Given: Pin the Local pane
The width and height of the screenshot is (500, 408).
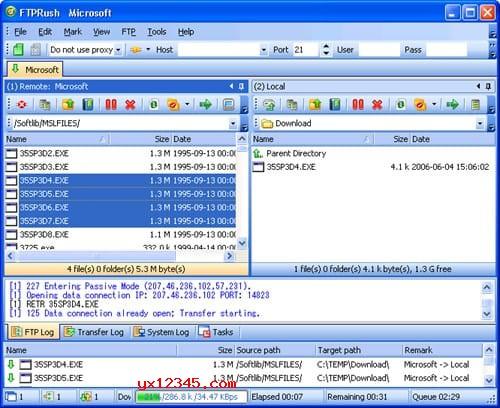Looking at the screenshot, I should 488,87.
